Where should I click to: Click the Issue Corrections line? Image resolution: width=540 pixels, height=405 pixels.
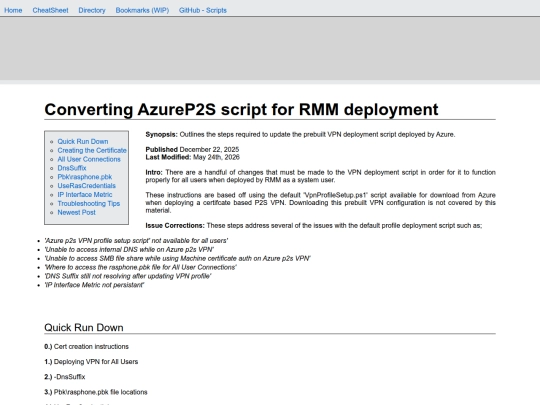pos(314,226)
